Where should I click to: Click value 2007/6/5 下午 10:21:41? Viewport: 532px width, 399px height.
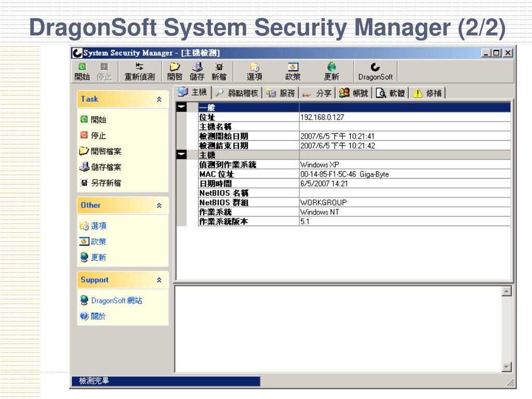337,137
